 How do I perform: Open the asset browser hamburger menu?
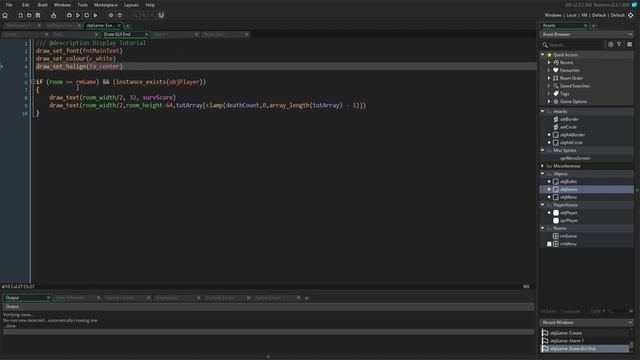[629, 44]
